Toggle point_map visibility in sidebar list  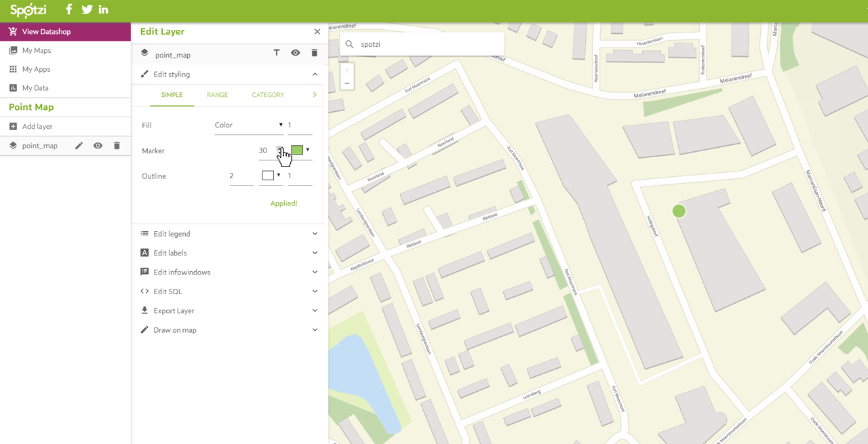98,146
